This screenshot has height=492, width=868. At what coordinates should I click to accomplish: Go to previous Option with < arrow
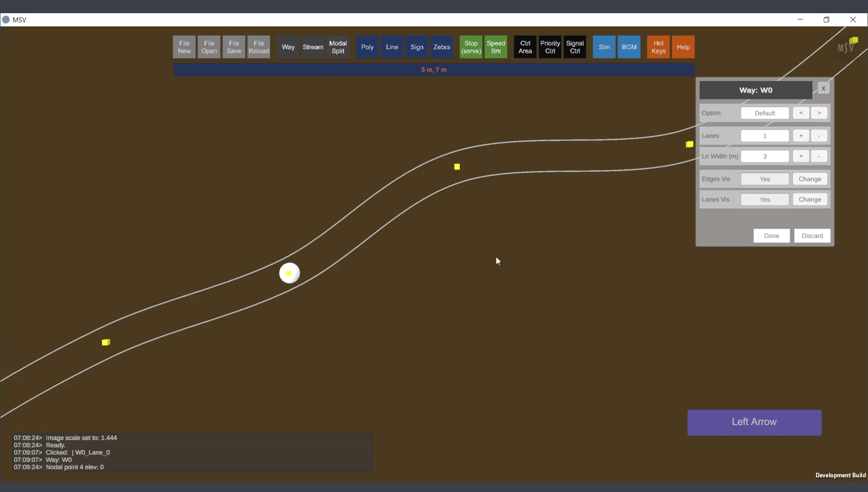point(801,113)
